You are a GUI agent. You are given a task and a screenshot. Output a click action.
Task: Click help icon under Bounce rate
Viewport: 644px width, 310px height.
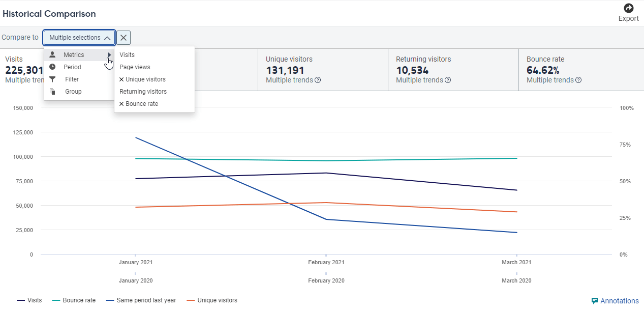[x=578, y=80]
